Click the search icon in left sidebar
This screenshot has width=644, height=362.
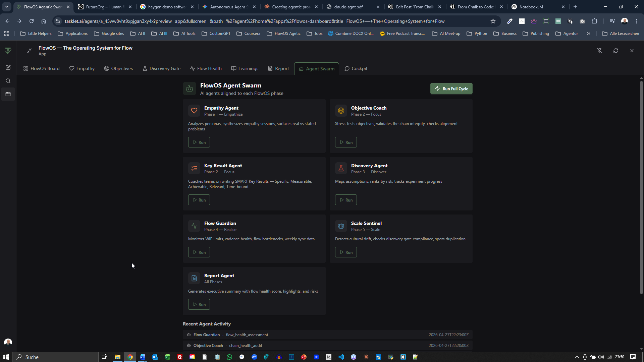8,81
